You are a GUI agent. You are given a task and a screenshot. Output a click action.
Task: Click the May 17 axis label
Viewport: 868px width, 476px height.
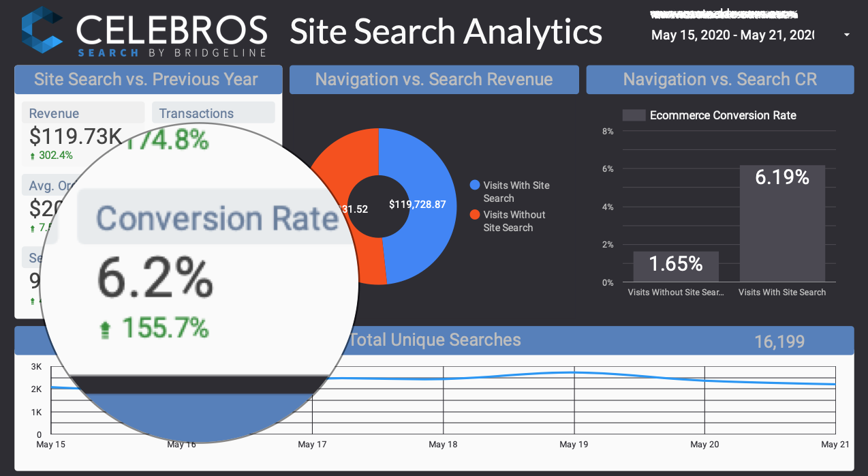tap(312, 445)
